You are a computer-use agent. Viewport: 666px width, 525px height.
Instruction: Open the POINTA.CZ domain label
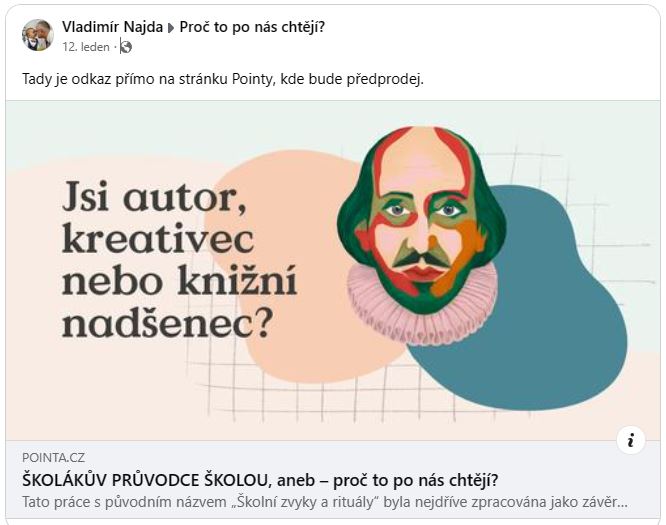click(54, 458)
